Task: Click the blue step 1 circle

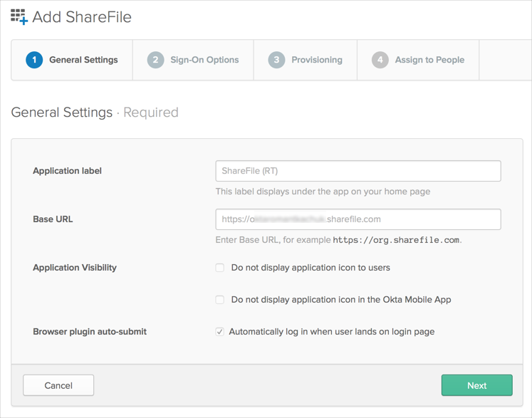Action: 34,60
